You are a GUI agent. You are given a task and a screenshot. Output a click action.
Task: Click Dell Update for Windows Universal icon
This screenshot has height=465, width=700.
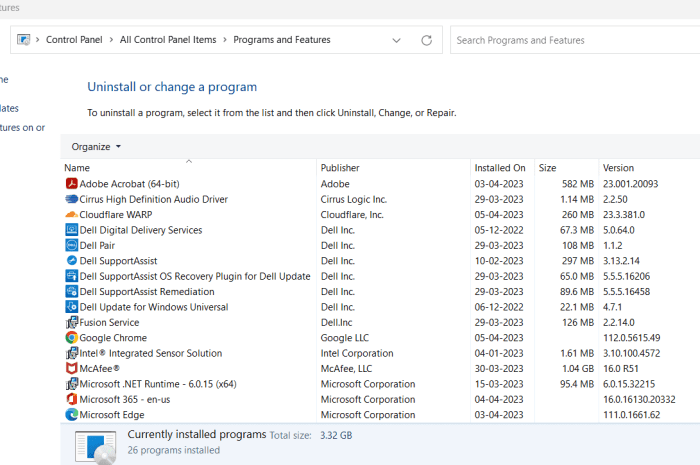click(x=71, y=307)
